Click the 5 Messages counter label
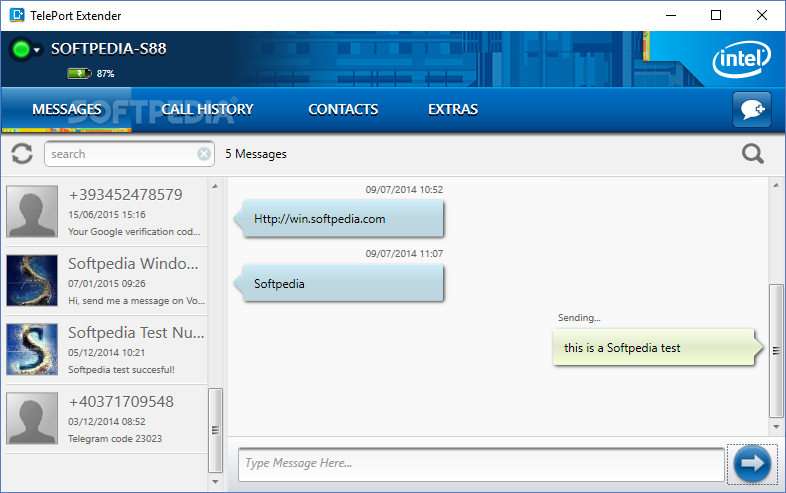786x493 pixels. [256, 154]
